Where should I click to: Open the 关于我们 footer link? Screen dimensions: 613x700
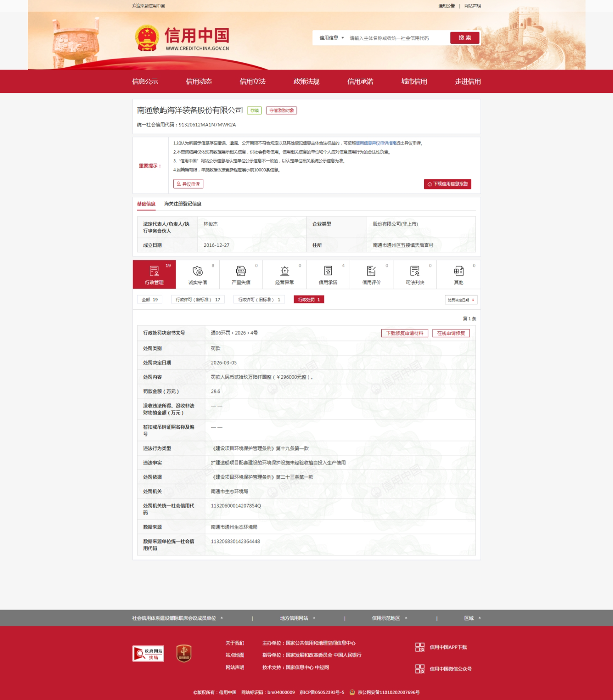click(235, 643)
